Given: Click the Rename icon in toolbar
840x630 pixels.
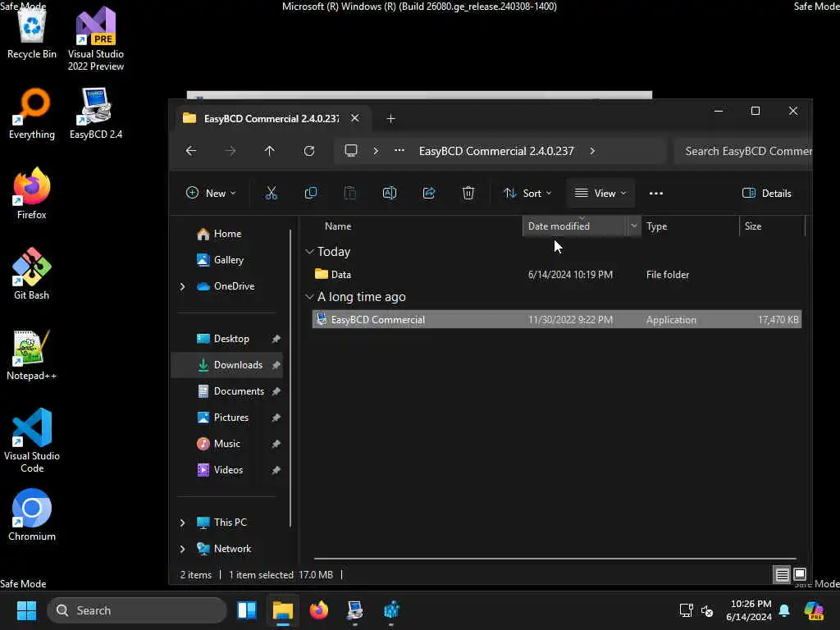Looking at the screenshot, I should pos(390,193).
